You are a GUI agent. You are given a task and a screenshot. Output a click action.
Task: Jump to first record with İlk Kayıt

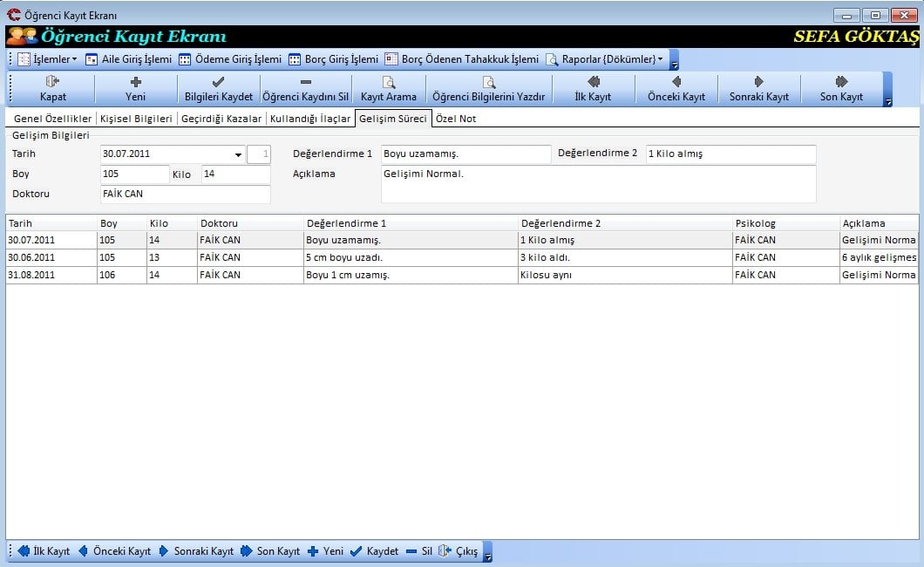click(x=594, y=82)
